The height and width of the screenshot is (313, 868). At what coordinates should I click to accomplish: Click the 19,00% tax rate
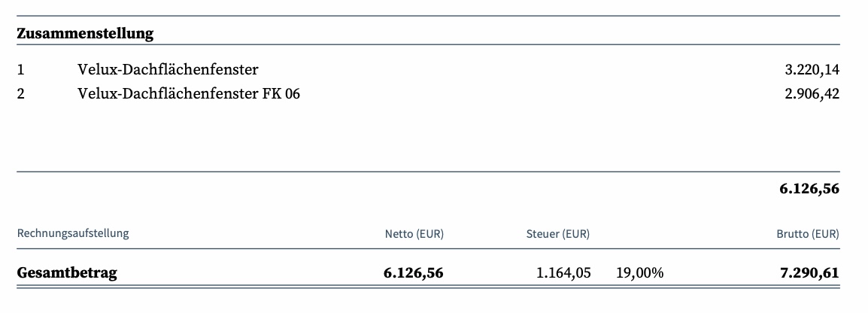tap(639, 273)
